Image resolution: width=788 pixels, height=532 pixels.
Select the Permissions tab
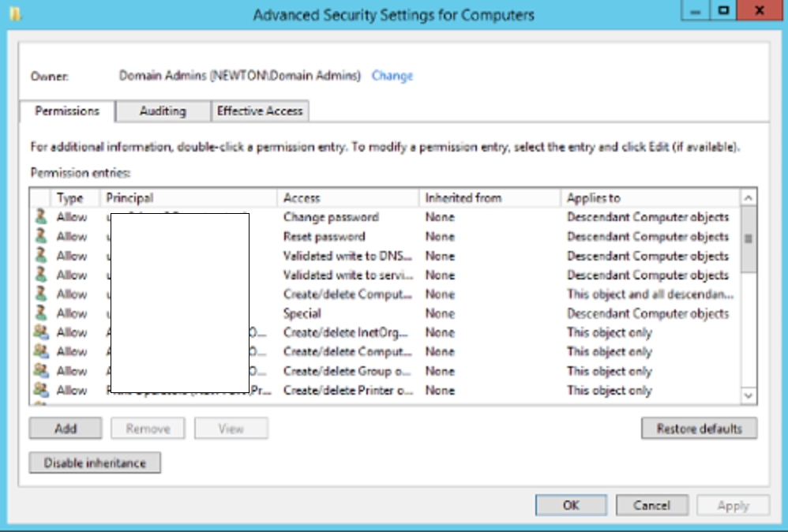tap(66, 111)
